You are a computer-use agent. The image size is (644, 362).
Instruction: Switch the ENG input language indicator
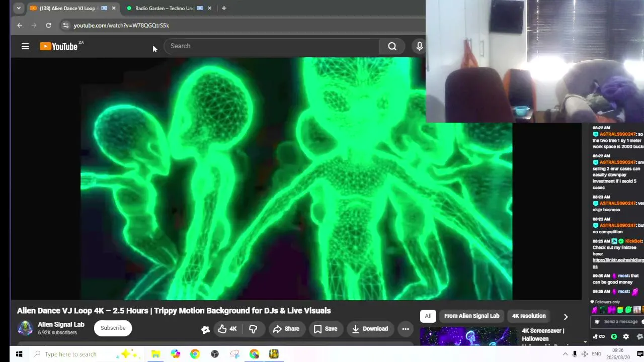[596, 354]
